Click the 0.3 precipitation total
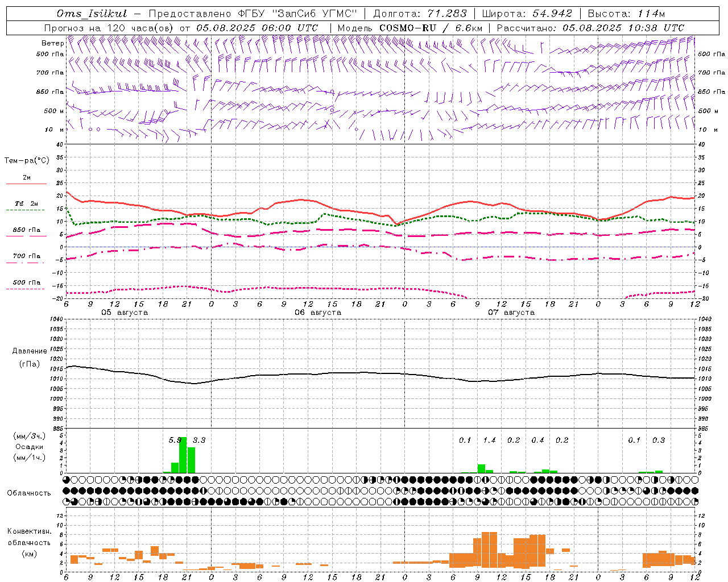 point(659,440)
